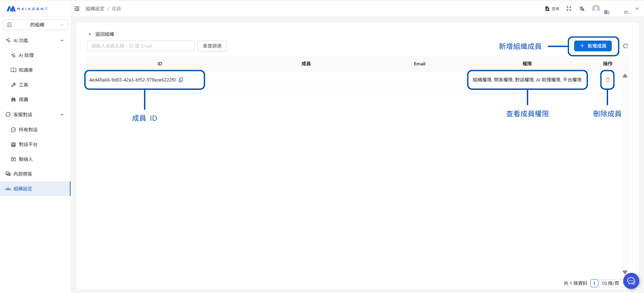The image size is (644, 293).
Task: Toggle fullscreen mode icon in header
Action: click(x=569, y=9)
